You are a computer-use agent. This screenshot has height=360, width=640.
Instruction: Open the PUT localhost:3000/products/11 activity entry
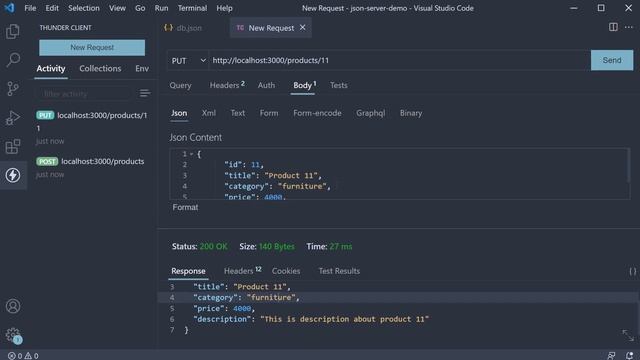(x=92, y=128)
